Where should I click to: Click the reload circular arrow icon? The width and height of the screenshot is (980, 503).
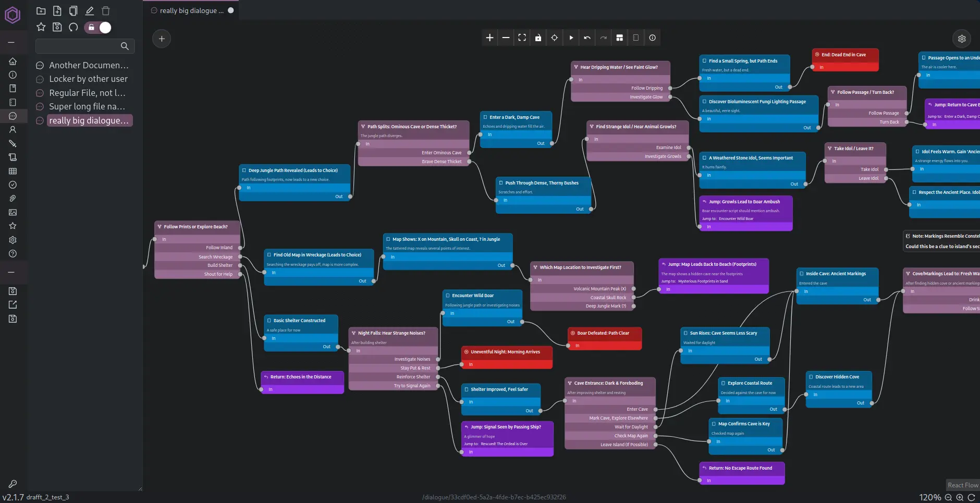point(73,27)
